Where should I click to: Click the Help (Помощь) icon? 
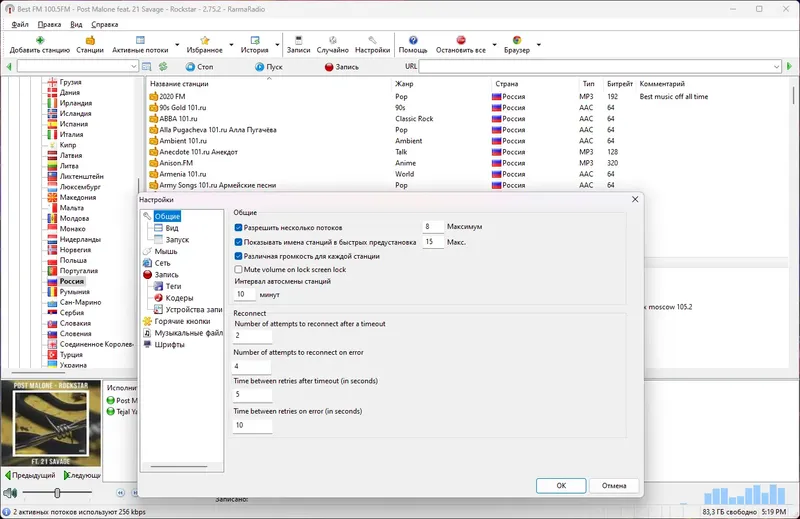click(x=413, y=40)
